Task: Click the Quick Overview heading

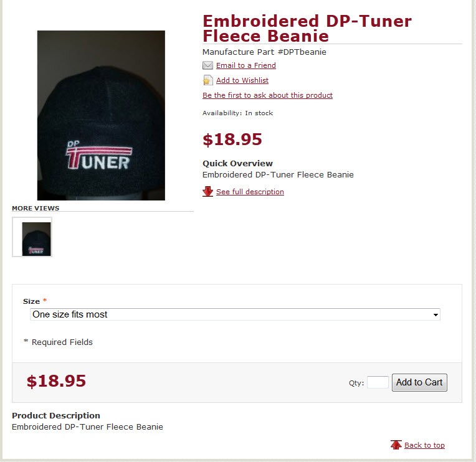Action: (x=238, y=164)
